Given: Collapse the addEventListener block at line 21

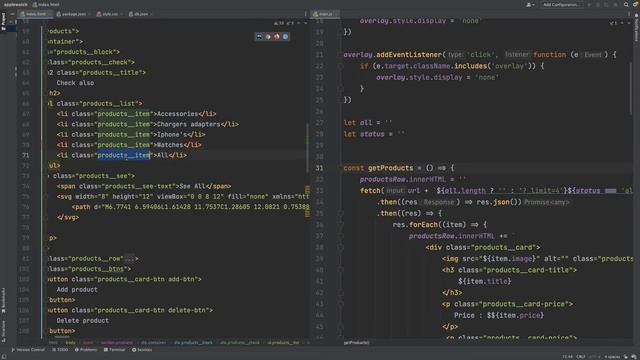Looking at the screenshot, I should click(x=340, y=55).
